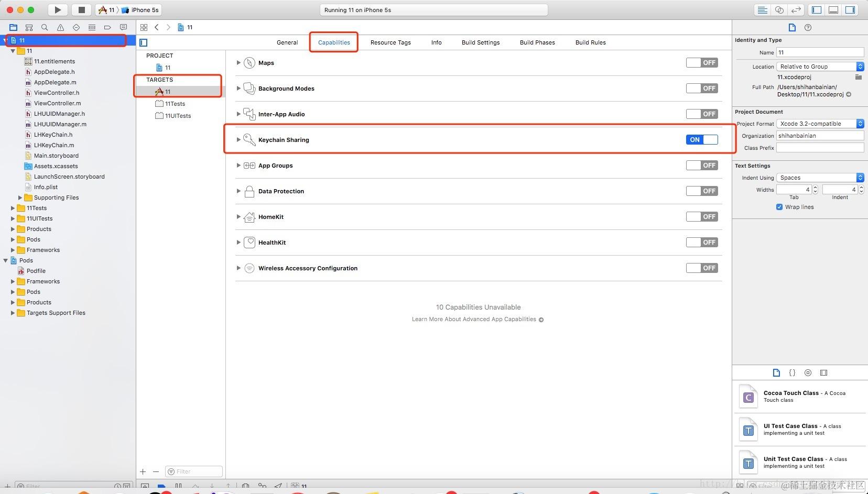Viewport: 868px width, 494px height.
Task: Open the Report navigator
Action: tap(124, 27)
